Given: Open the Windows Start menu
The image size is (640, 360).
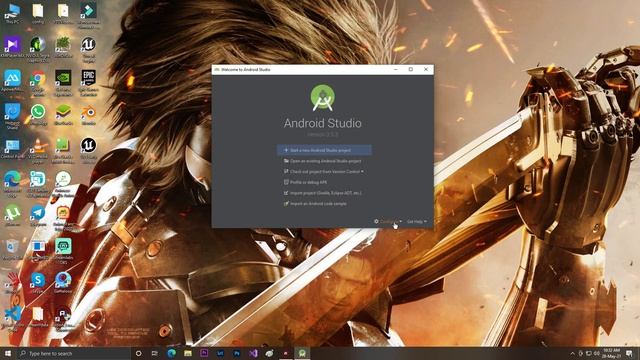Looking at the screenshot, I should coord(7,353).
